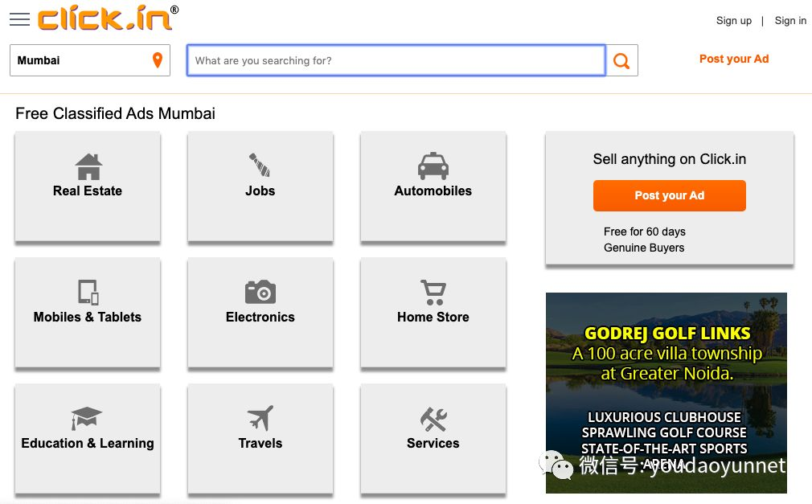812x504 pixels.
Task: Click the Education graduation cap icon
Action: (87, 418)
